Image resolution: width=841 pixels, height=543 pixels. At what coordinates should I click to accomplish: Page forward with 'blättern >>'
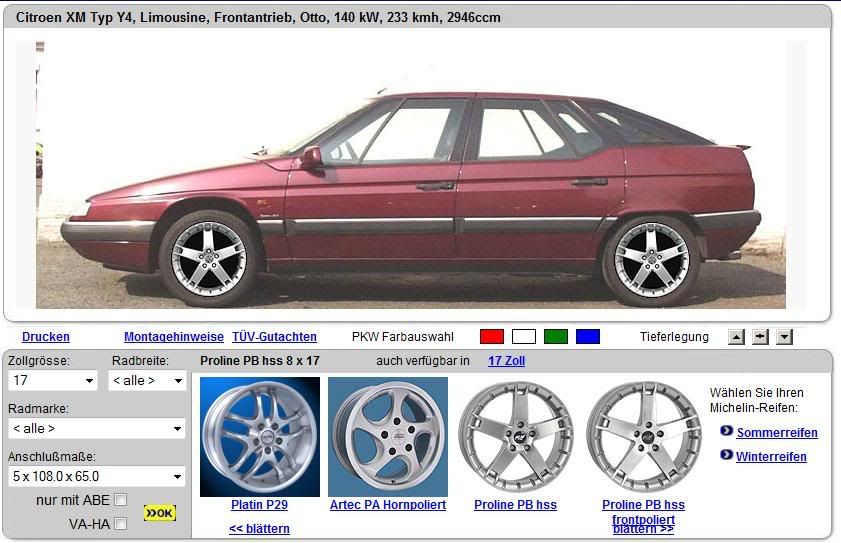[644, 530]
